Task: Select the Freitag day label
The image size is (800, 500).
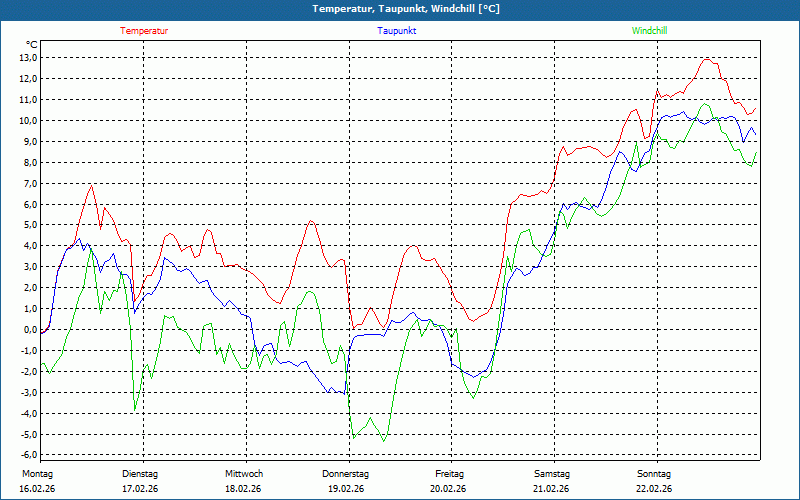Action: pos(449,473)
